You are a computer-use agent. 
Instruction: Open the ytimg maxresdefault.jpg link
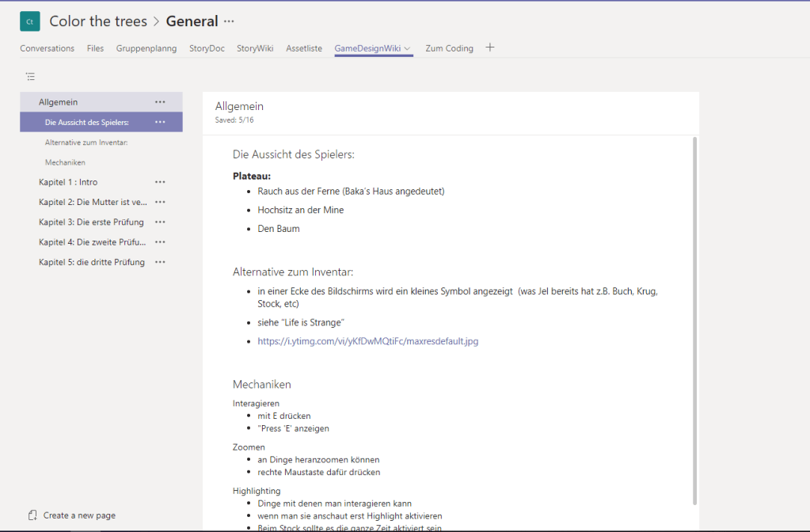[367, 341]
